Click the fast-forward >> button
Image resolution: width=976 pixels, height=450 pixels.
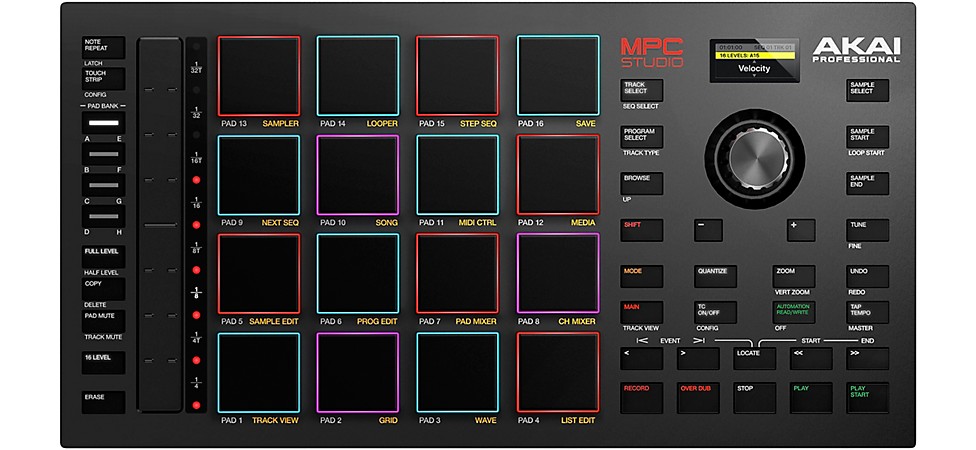click(867, 359)
